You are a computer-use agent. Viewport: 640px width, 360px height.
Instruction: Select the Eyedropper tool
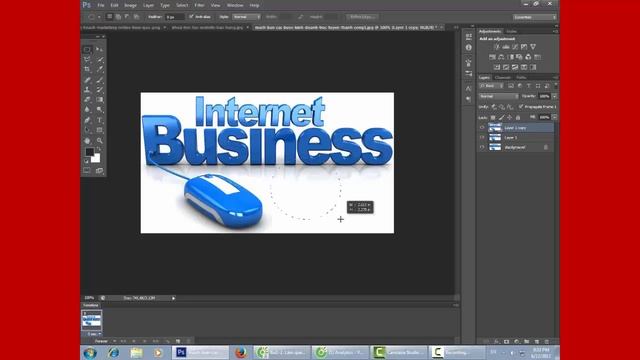(99, 69)
